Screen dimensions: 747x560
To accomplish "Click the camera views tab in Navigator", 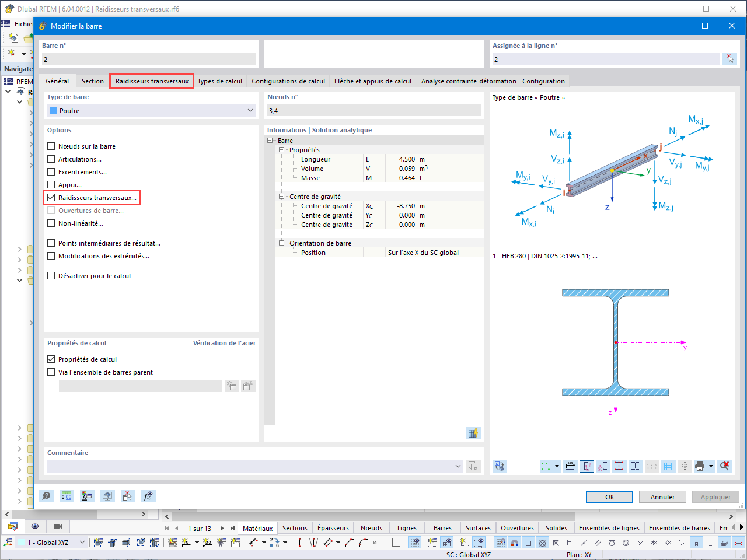I will point(58,526).
